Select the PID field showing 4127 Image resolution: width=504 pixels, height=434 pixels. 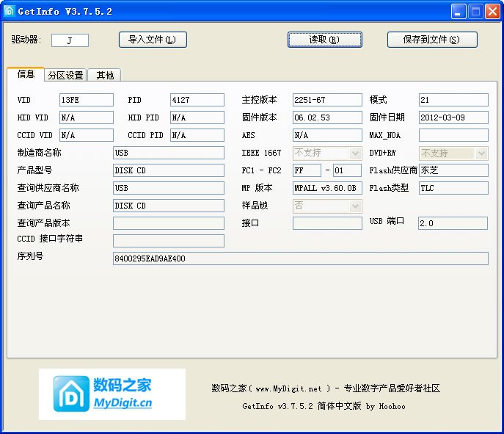pyautogui.click(x=197, y=100)
